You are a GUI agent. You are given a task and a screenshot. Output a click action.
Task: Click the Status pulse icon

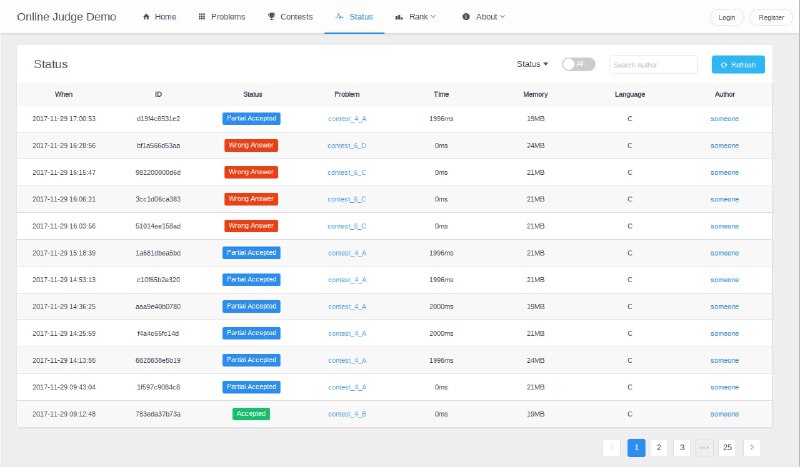coord(339,17)
